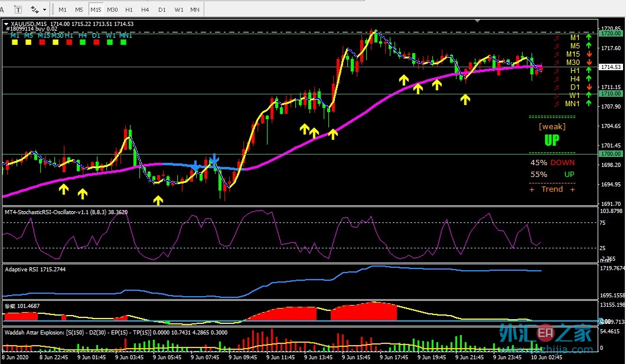This screenshot has height=364, width=626.
Task: Click the current price label 1714.53
Action: [x=611, y=67]
